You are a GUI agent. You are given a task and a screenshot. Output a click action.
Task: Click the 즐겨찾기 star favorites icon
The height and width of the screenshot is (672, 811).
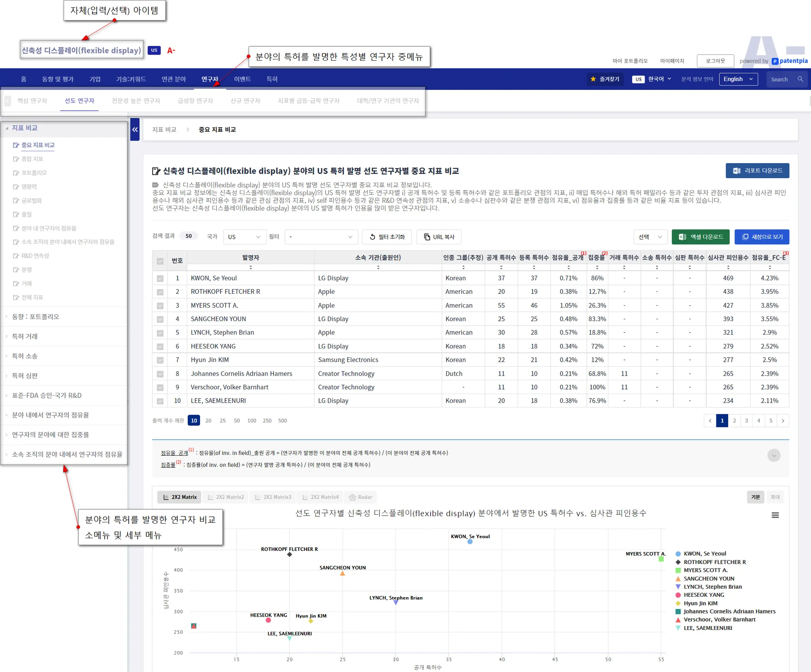(593, 79)
